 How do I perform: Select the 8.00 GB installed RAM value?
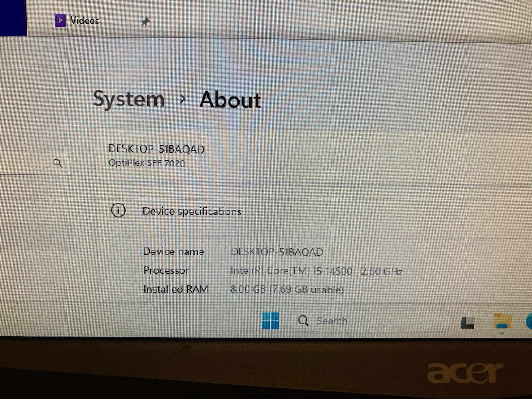tap(287, 290)
